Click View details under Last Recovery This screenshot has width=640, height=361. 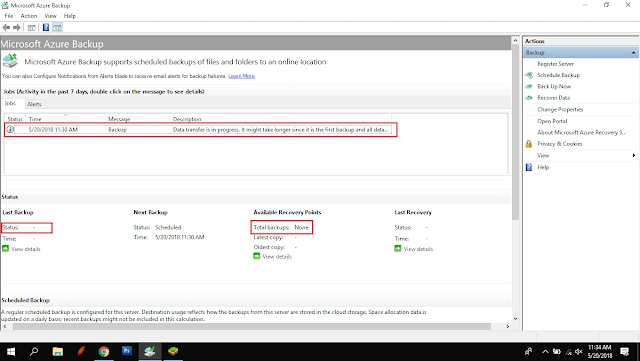[x=418, y=249]
